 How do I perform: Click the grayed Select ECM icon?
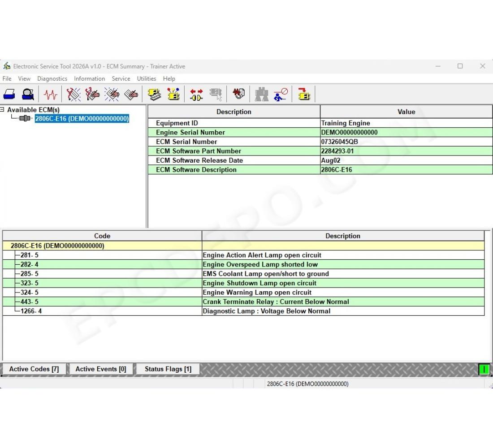coord(216,95)
